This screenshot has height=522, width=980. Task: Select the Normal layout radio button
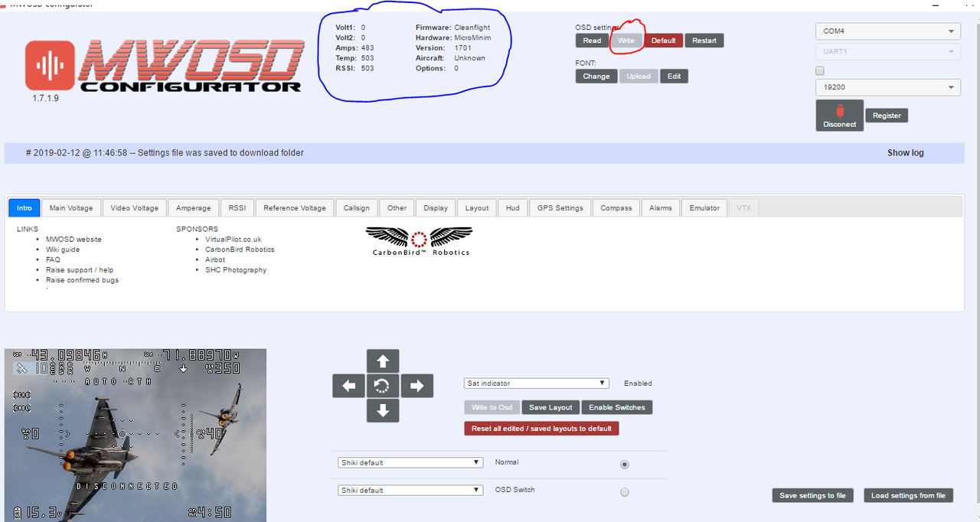tap(625, 464)
